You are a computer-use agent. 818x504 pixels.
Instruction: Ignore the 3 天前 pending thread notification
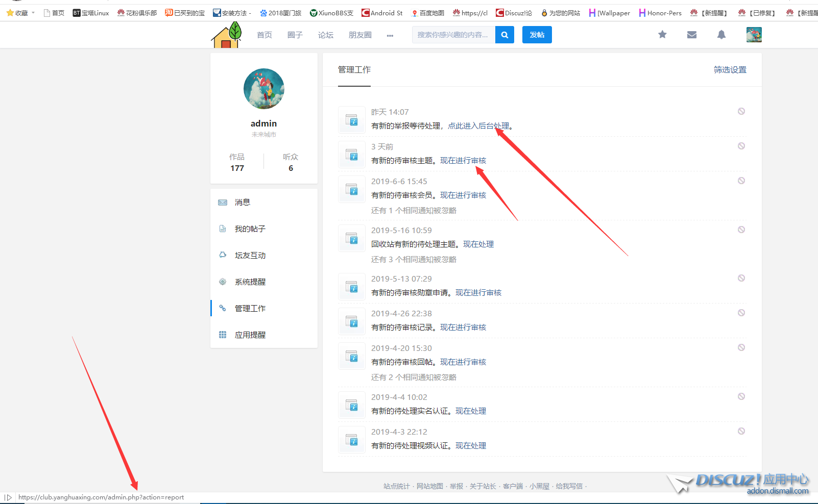(x=741, y=146)
